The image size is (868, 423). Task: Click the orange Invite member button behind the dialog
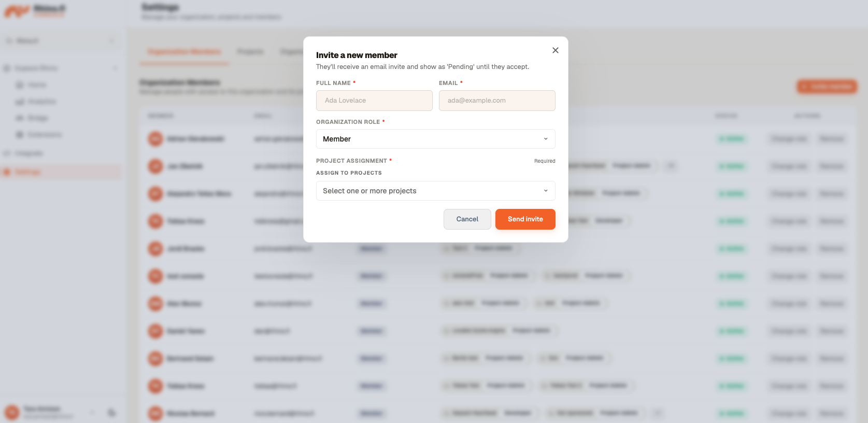pyautogui.click(x=827, y=87)
